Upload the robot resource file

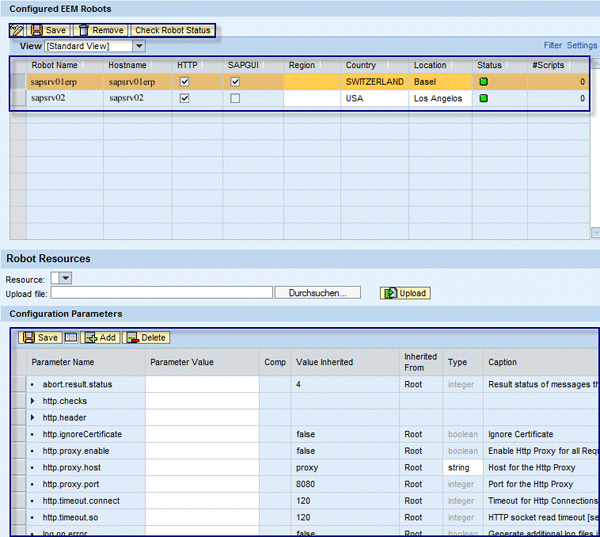coord(405,293)
